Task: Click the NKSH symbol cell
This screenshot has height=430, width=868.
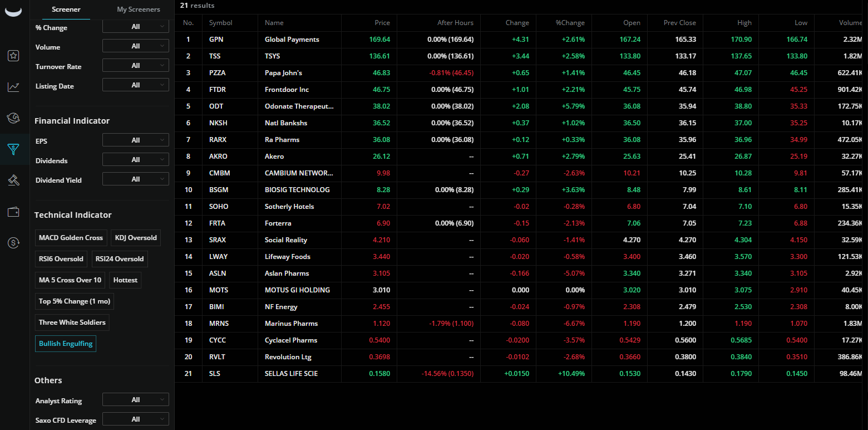Action: (218, 123)
